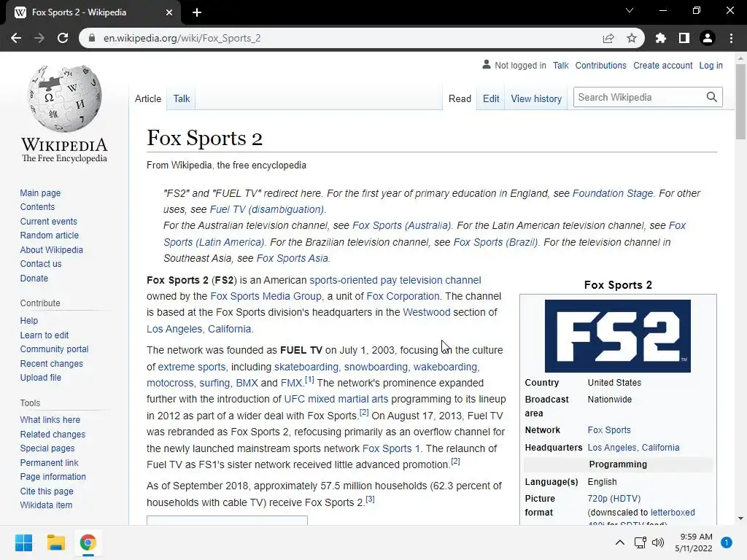Click Create account link

[x=662, y=65]
